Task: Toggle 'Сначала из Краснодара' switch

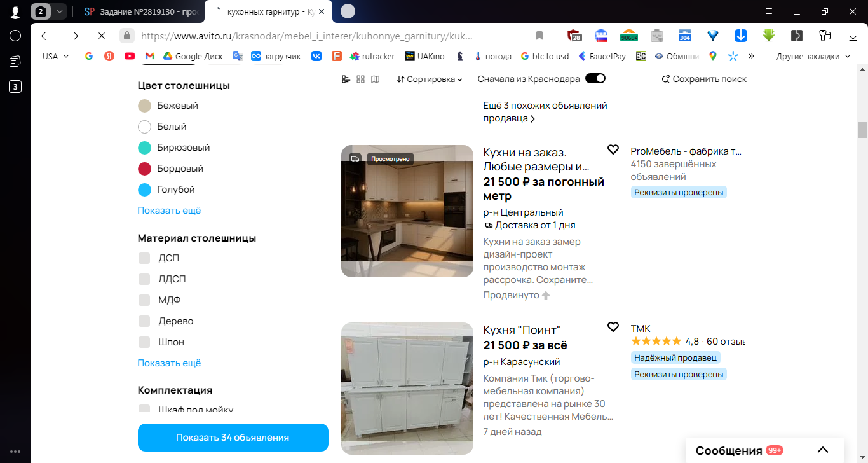Action: coord(595,79)
